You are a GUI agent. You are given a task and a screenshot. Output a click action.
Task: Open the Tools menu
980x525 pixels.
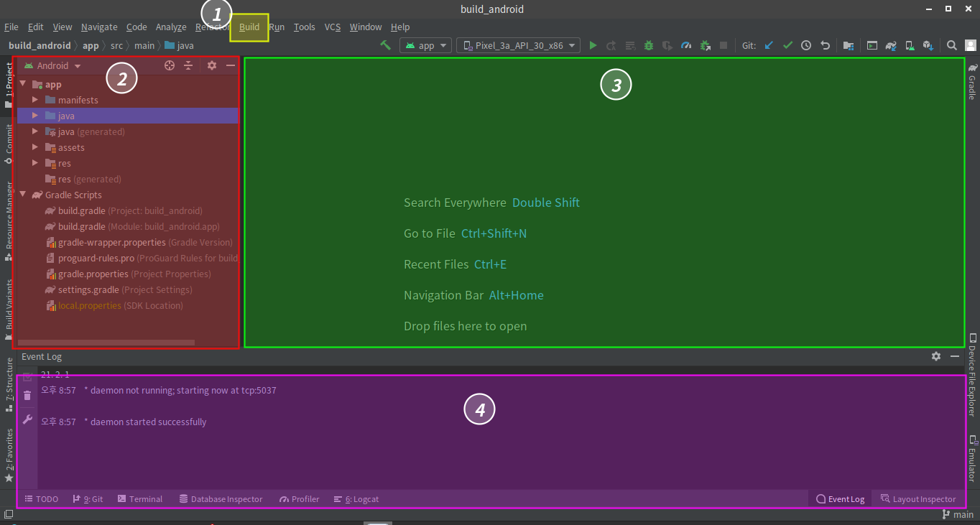(304, 27)
